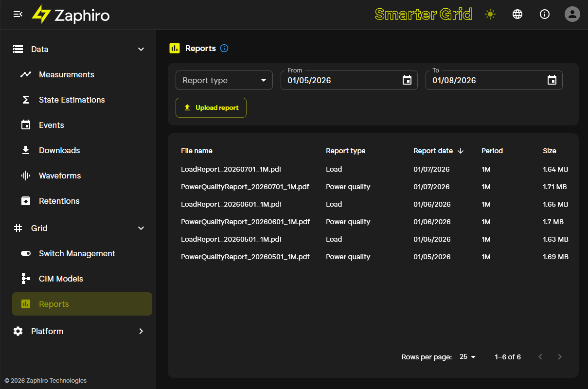Open PowerQualityReport_20260601_1M.pdf
Screen dimensions: 588x389
click(245, 222)
